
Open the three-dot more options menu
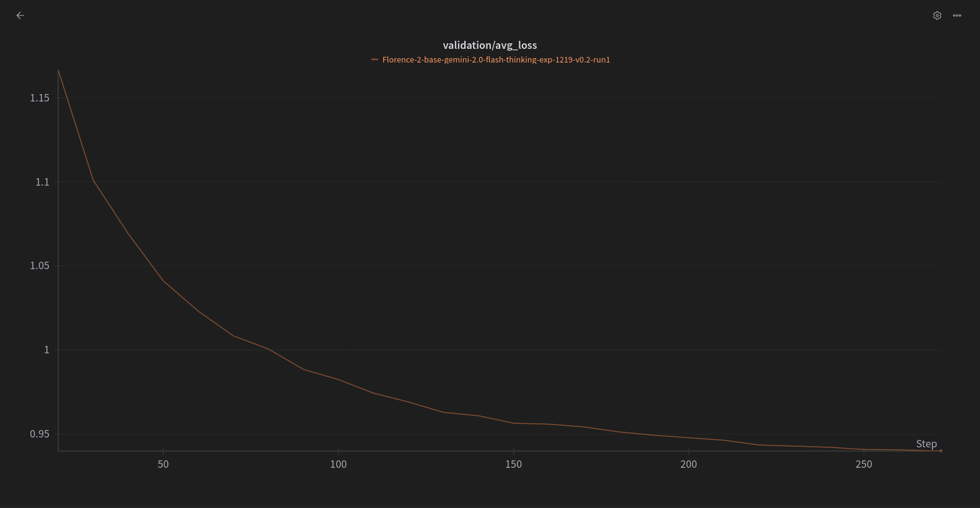tap(957, 15)
